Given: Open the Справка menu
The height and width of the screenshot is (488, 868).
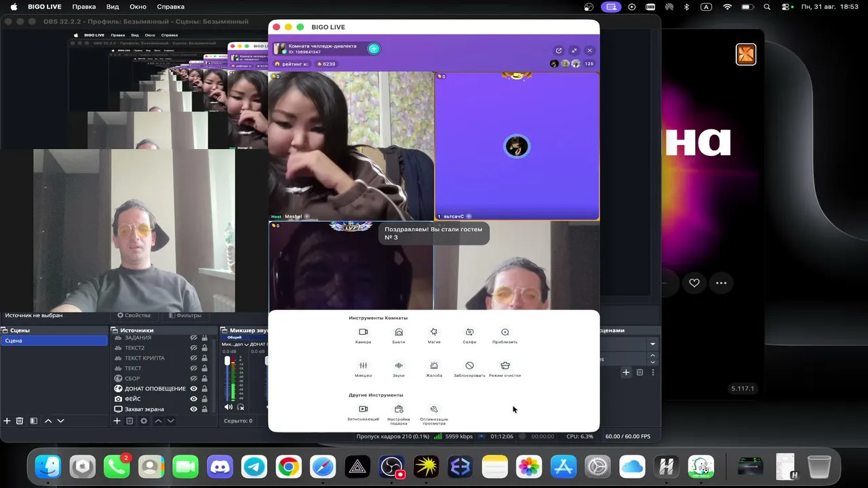Looking at the screenshot, I should [x=170, y=7].
